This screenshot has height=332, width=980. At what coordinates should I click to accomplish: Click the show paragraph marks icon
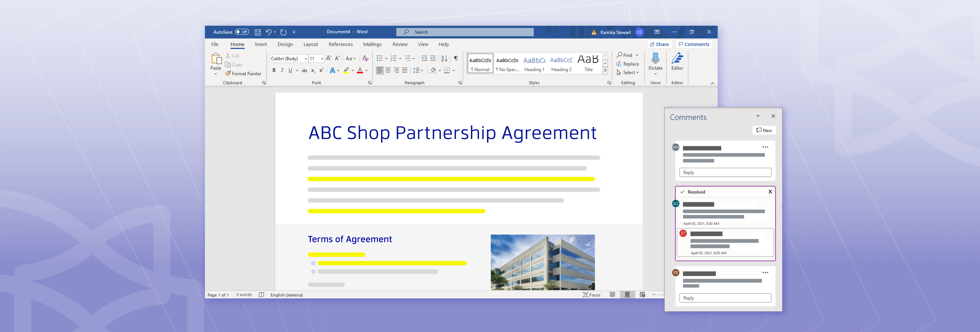pos(456,58)
